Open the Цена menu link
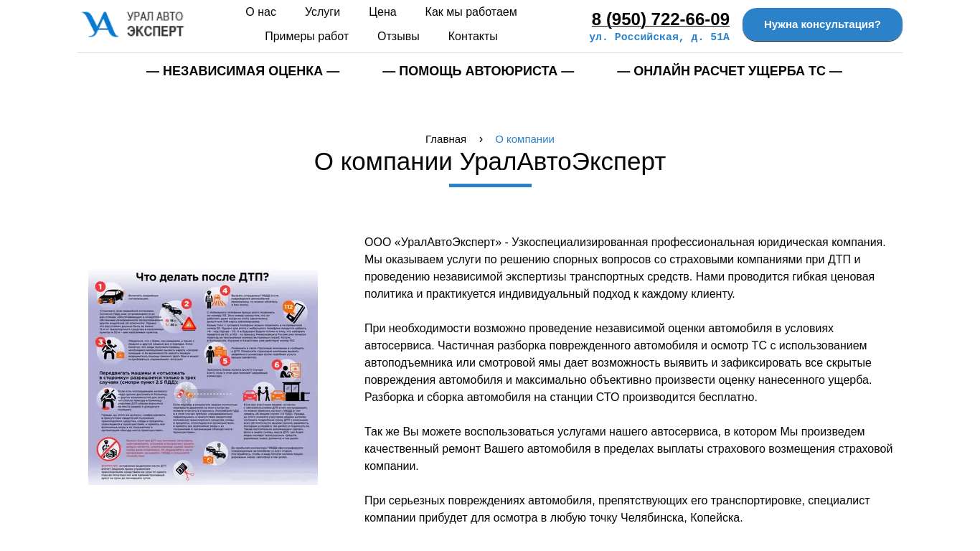This screenshot has height=551, width=980. [382, 12]
